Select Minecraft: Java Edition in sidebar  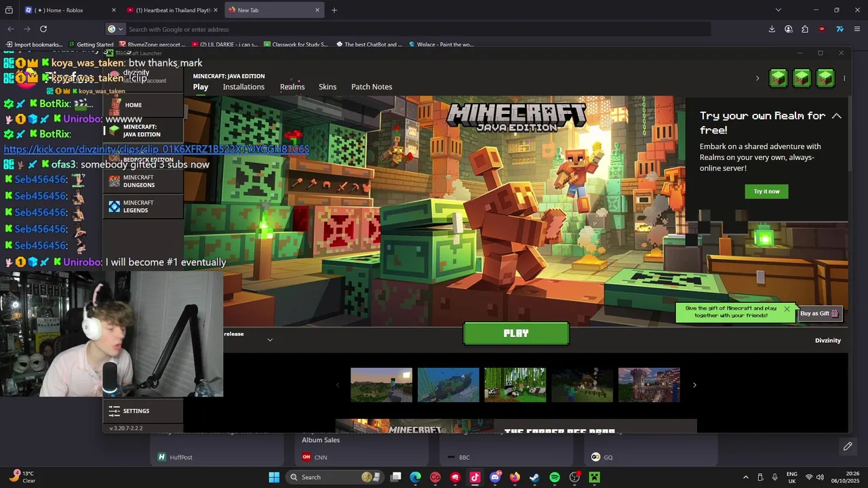pyautogui.click(x=143, y=131)
